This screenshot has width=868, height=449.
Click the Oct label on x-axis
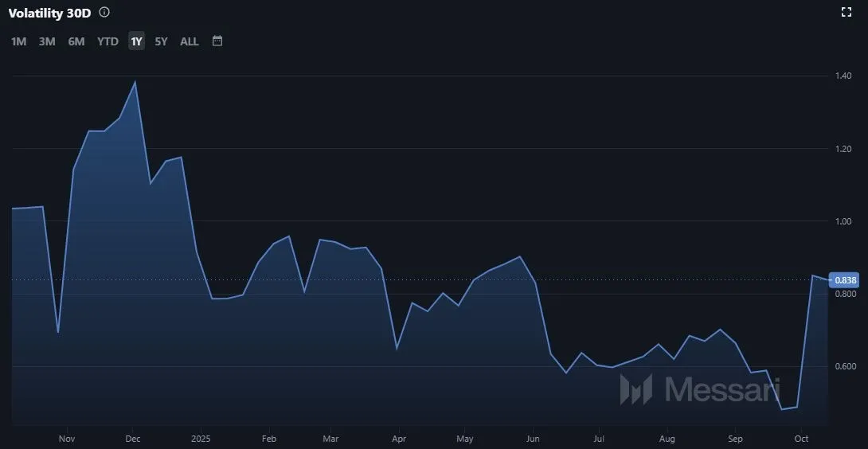[801, 439]
